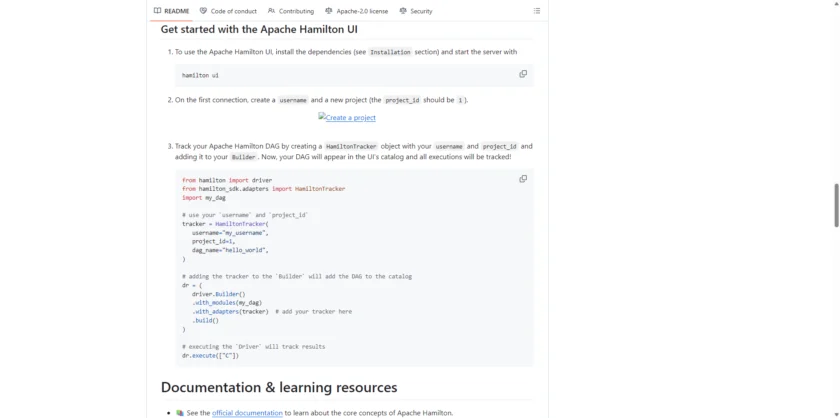
Task: Open the official documentation link
Action: coord(247,413)
